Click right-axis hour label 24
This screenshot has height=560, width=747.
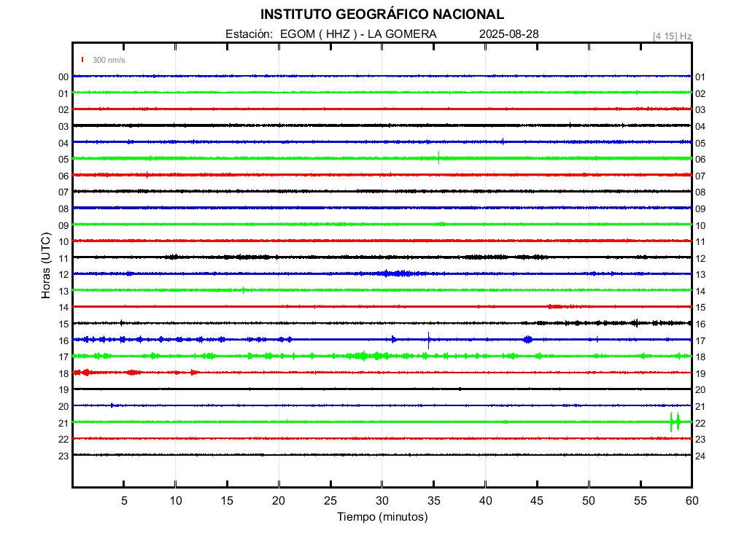tap(700, 456)
